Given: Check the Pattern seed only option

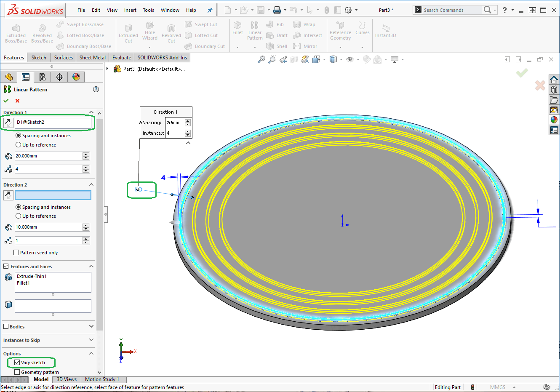Looking at the screenshot, I should coord(16,253).
